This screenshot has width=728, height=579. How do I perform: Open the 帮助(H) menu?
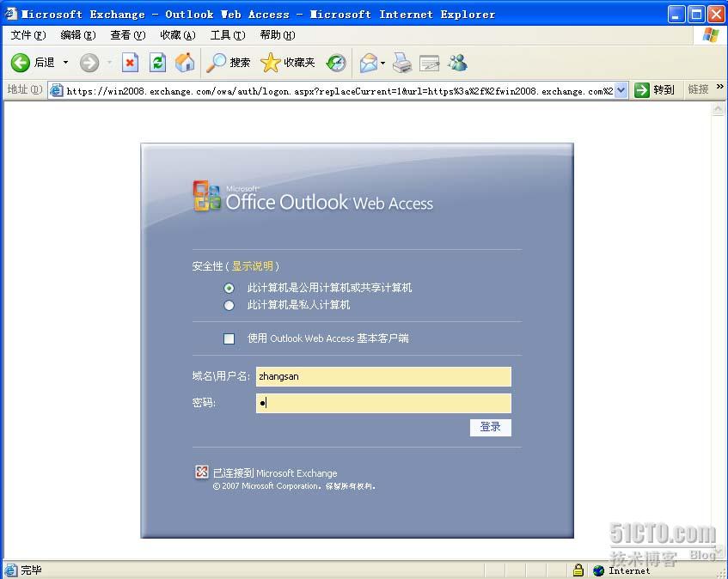click(x=277, y=35)
